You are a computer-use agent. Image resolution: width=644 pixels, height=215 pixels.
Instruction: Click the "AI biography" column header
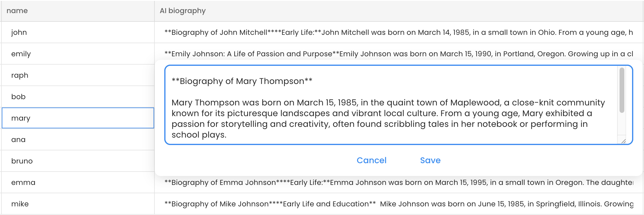coord(183,11)
